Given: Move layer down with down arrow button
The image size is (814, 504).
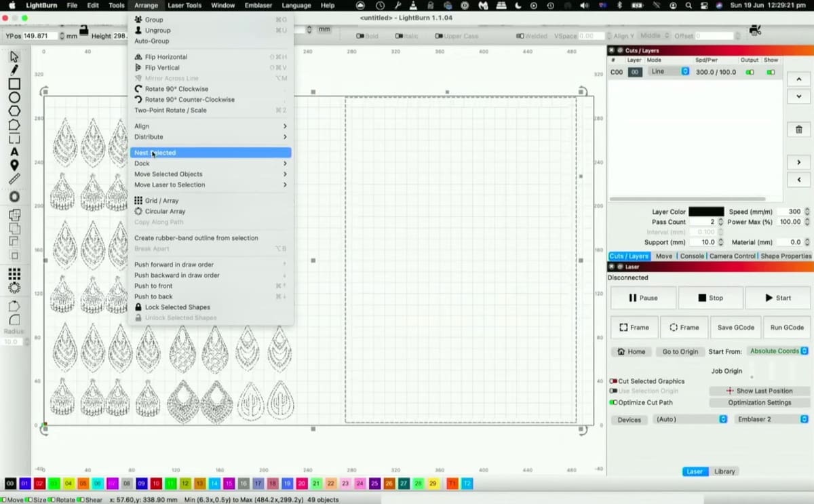Looking at the screenshot, I should pos(798,96).
